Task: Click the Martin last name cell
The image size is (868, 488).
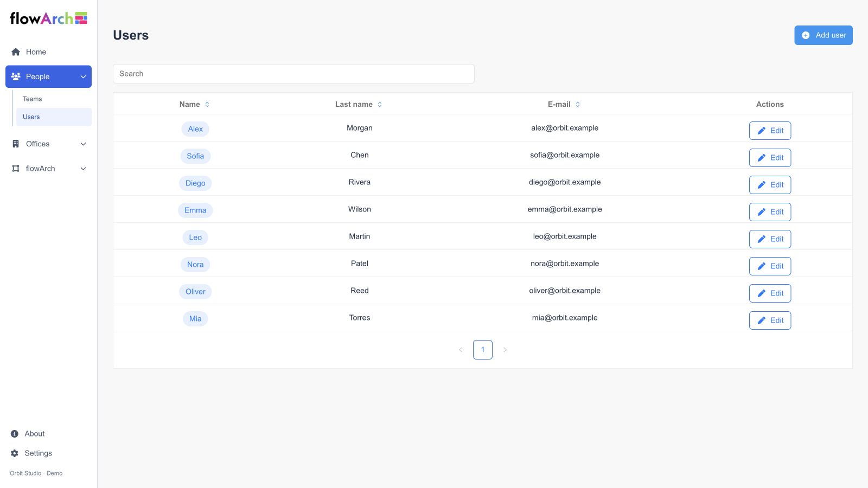Action: 360,236
